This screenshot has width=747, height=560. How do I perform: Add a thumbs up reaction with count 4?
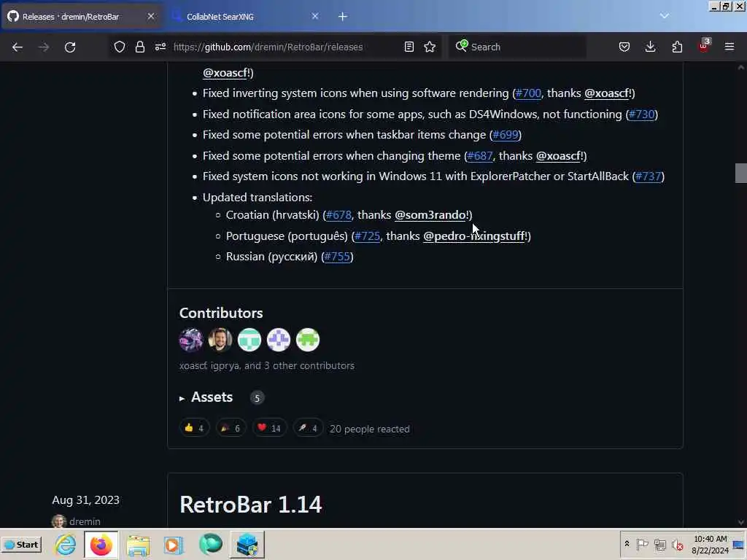click(x=194, y=428)
